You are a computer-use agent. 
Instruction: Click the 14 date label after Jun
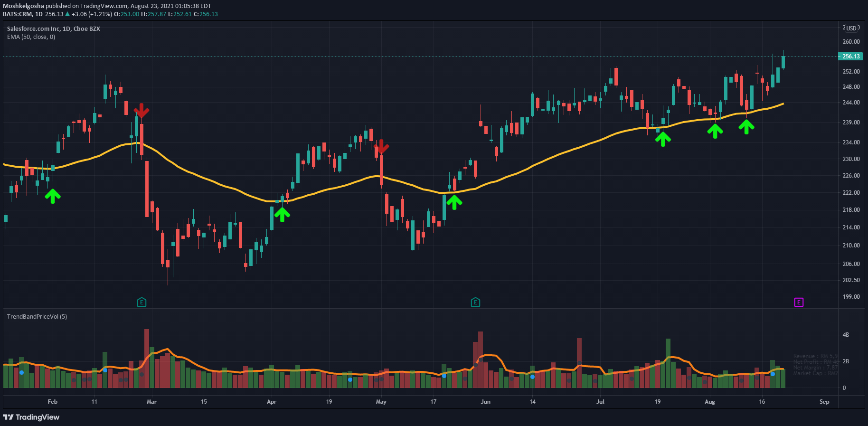coord(533,402)
